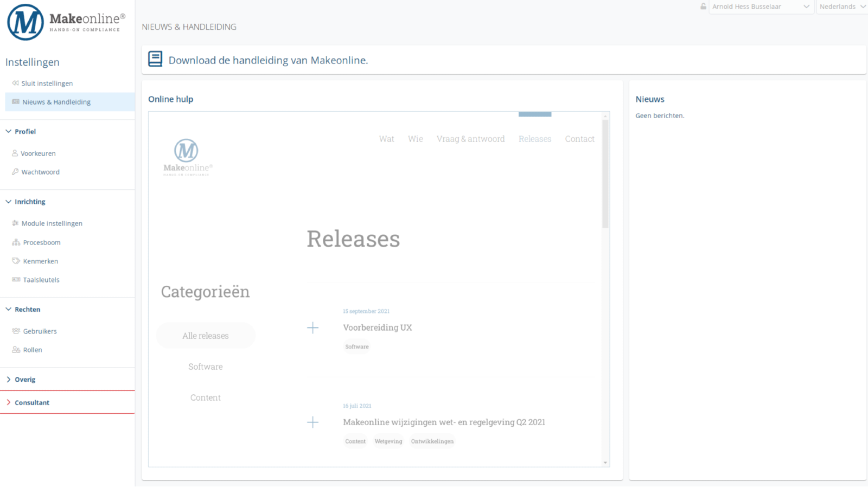Expand the Overig section

(25, 380)
